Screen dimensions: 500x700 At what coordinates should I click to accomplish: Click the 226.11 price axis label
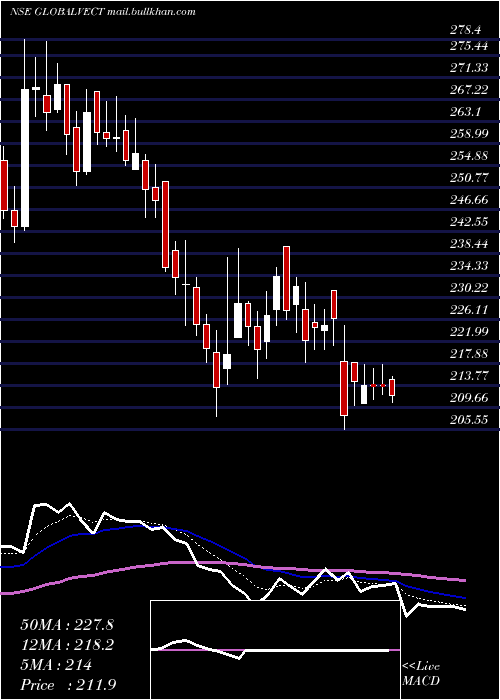(471, 310)
